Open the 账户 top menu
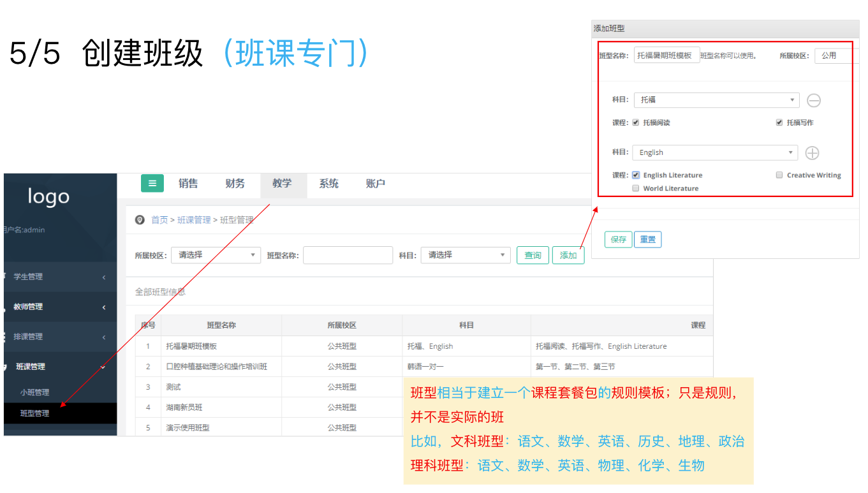 [376, 184]
